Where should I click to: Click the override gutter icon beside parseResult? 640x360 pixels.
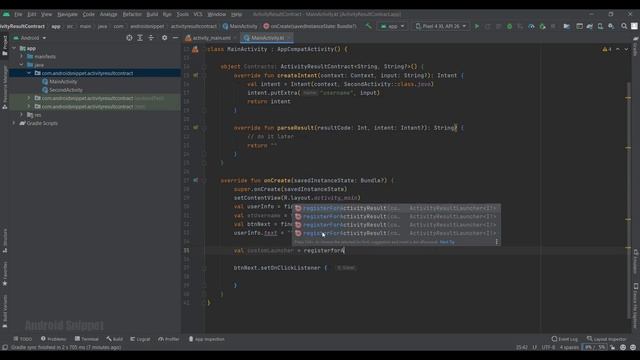[196, 128]
